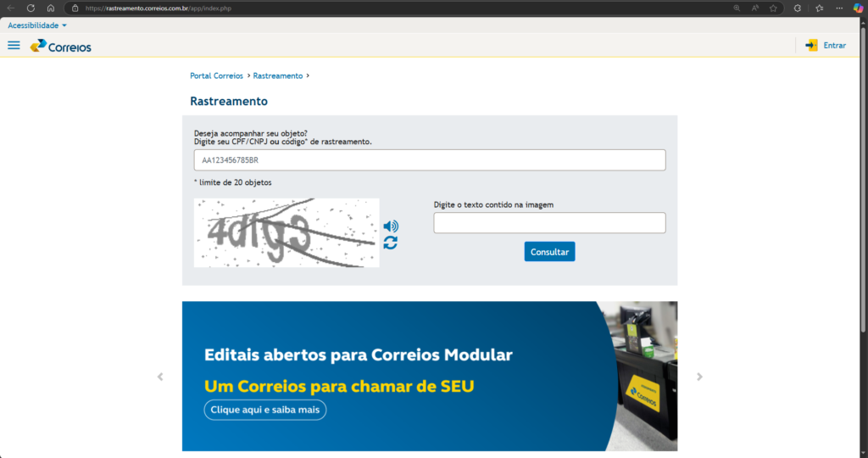Expand the Acessibilidade dropdown
This screenshot has width=868, height=458.
point(37,25)
